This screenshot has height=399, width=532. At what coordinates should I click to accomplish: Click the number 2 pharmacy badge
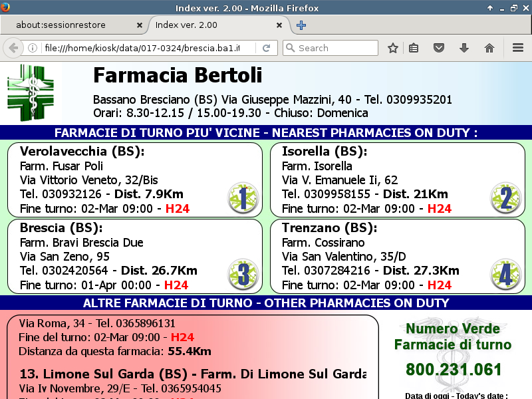coord(505,198)
